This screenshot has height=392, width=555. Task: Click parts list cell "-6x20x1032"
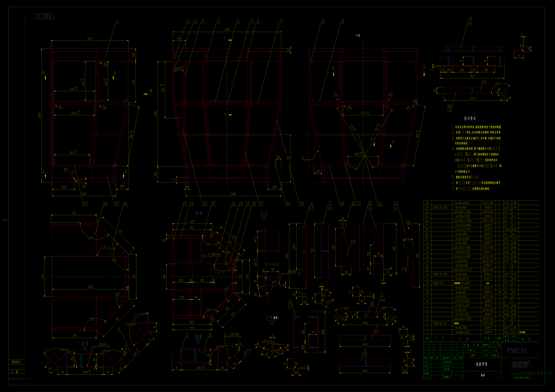click(x=461, y=261)
